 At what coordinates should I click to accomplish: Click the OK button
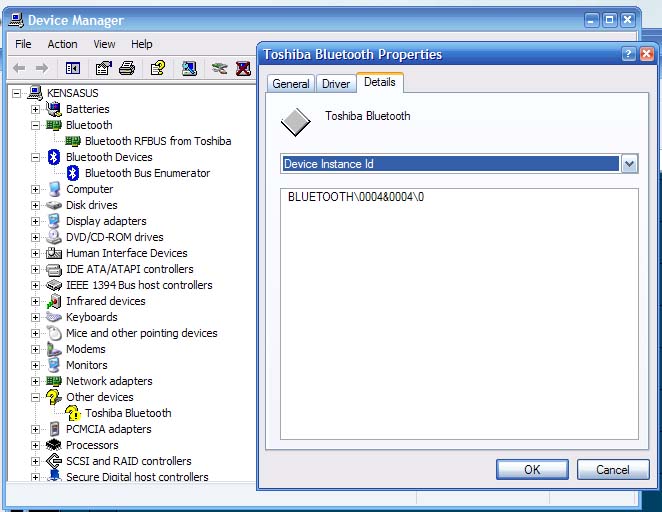pos(532,469)
